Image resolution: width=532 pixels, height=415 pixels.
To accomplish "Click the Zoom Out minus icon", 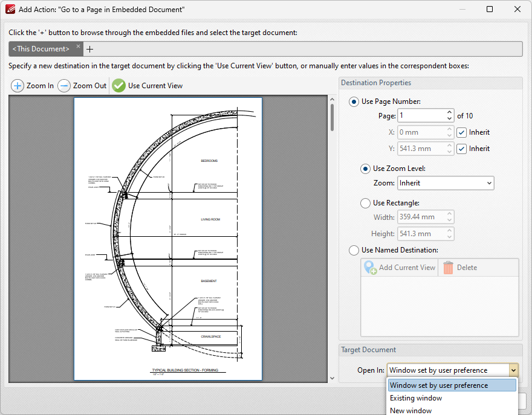I will (64, 86).
